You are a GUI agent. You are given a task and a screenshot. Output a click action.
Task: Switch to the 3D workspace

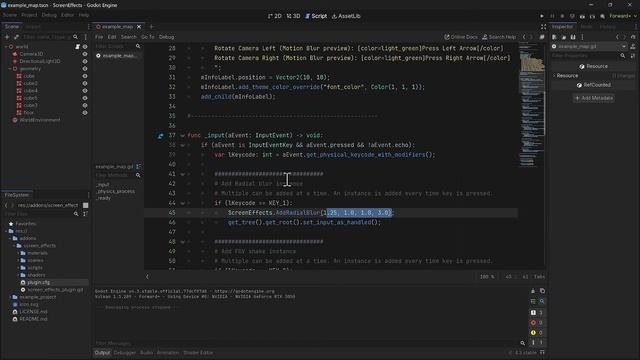pos(293,16)
